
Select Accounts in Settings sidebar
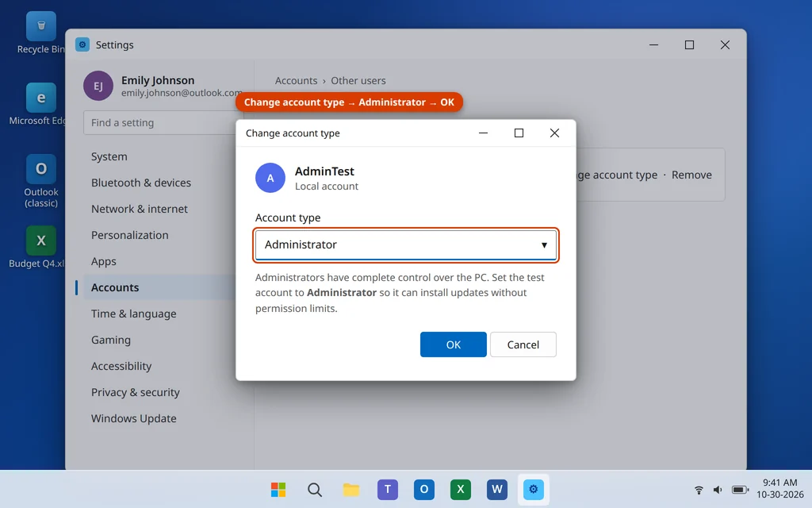(160, 287)
